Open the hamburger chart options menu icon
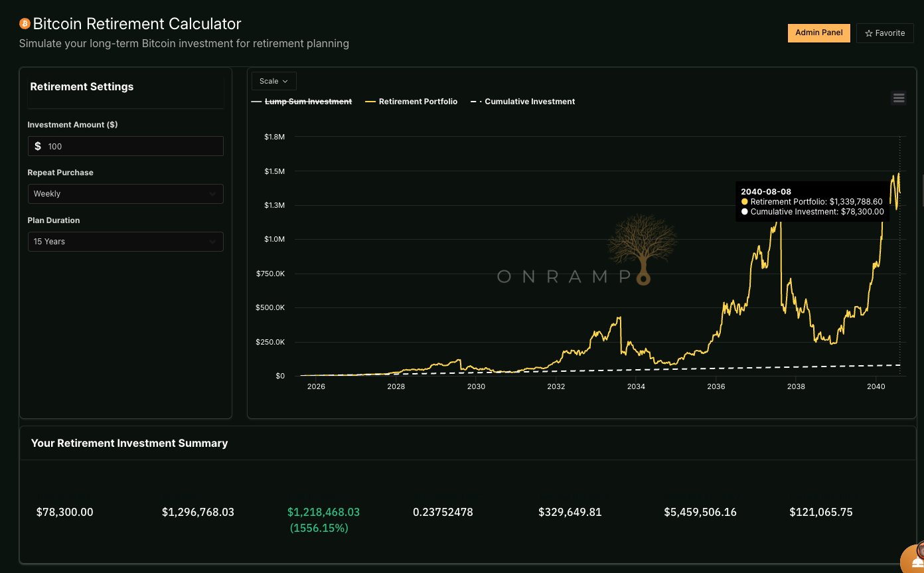924x573 pixels. [899, 98]
